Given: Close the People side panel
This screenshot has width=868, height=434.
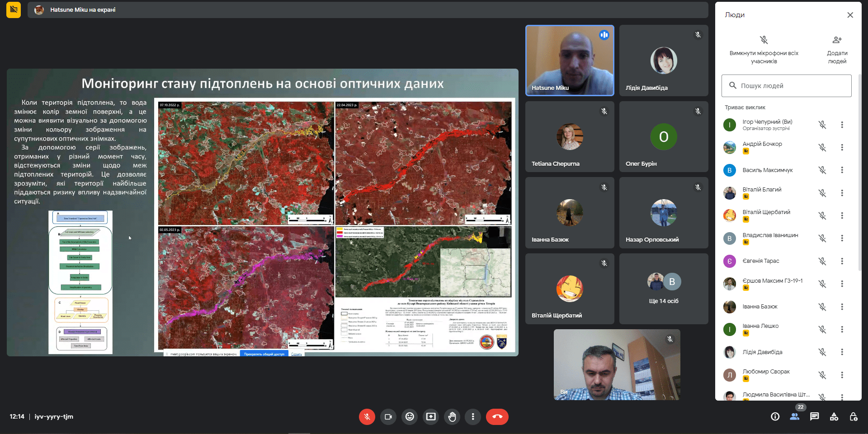Looking at the screenshot, I should click(x=850, y=15).
